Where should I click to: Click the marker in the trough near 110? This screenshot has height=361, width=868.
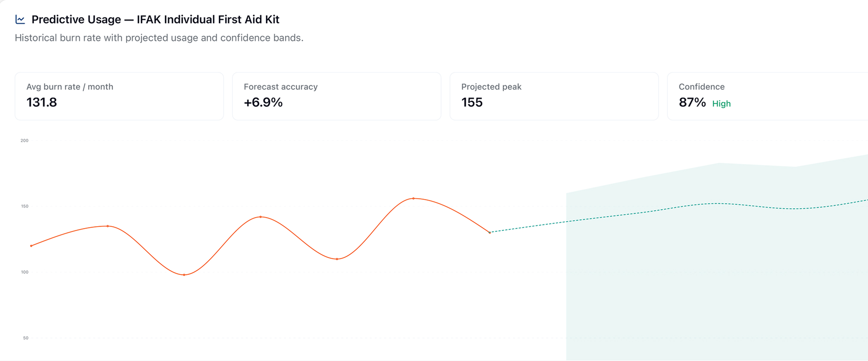tap(337, 258)
